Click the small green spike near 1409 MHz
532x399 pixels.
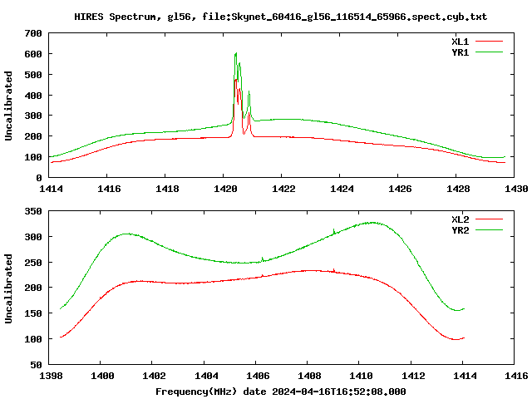click(334, 231)
